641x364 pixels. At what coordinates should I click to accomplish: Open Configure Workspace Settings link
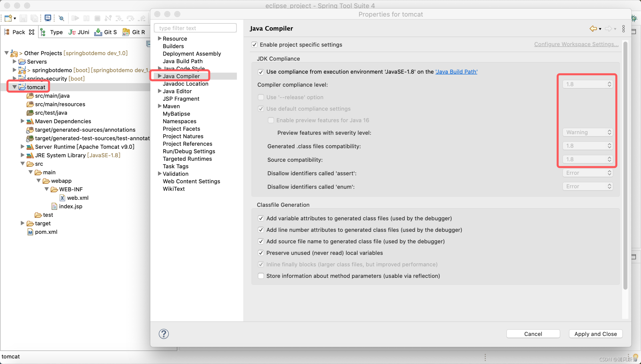pos(576,44)
